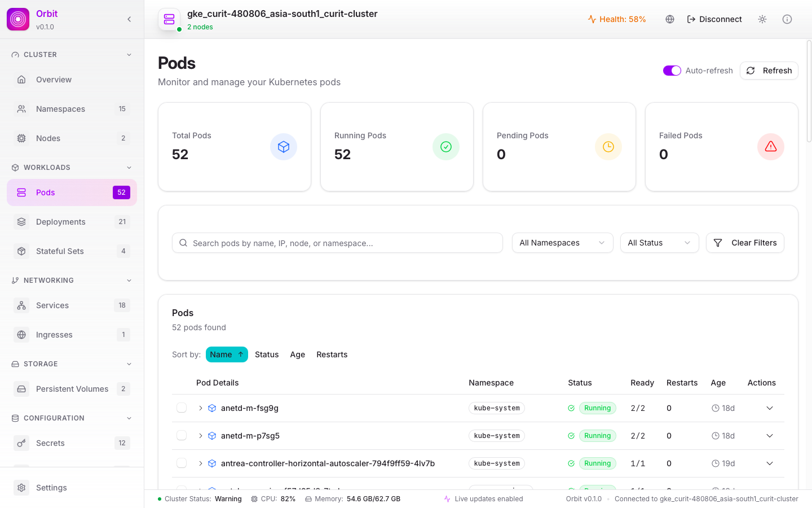This screenshot has width=812, height=508.
Task: Click the Pending Pods clock icon
Action: [608, 147]
